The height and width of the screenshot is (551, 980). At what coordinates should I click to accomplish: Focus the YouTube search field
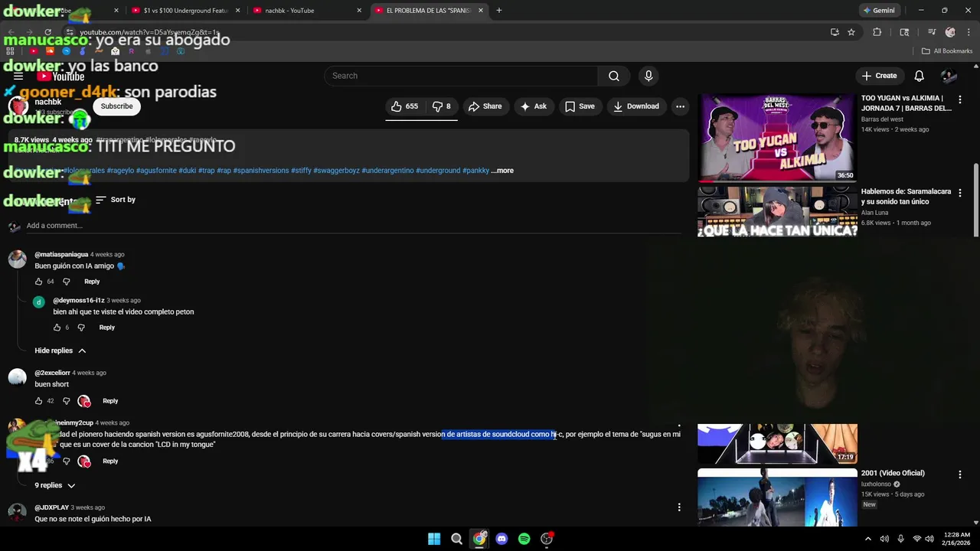(461, 76)
